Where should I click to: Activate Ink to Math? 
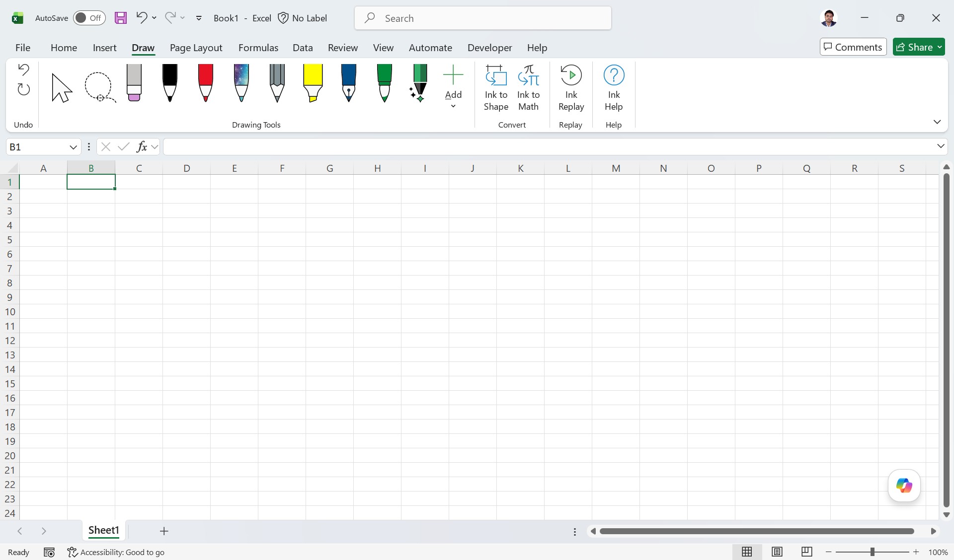pos(528,88)
